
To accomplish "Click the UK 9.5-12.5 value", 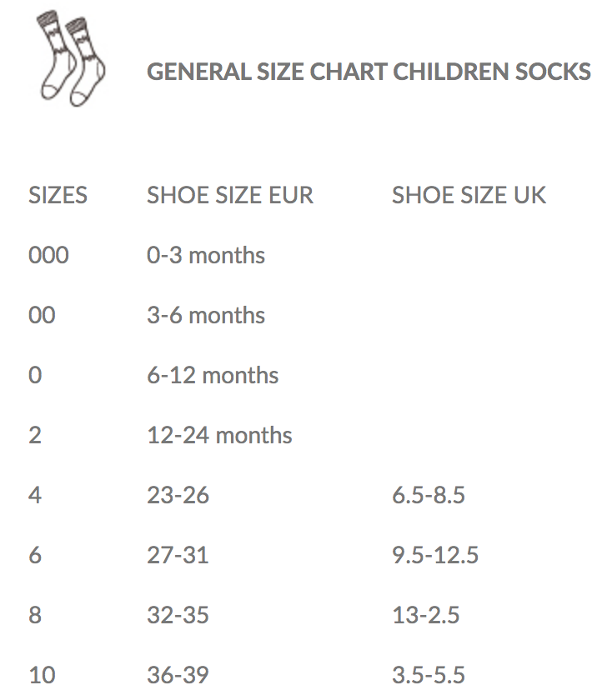I will pyautogui.click(x=435, y=555).
